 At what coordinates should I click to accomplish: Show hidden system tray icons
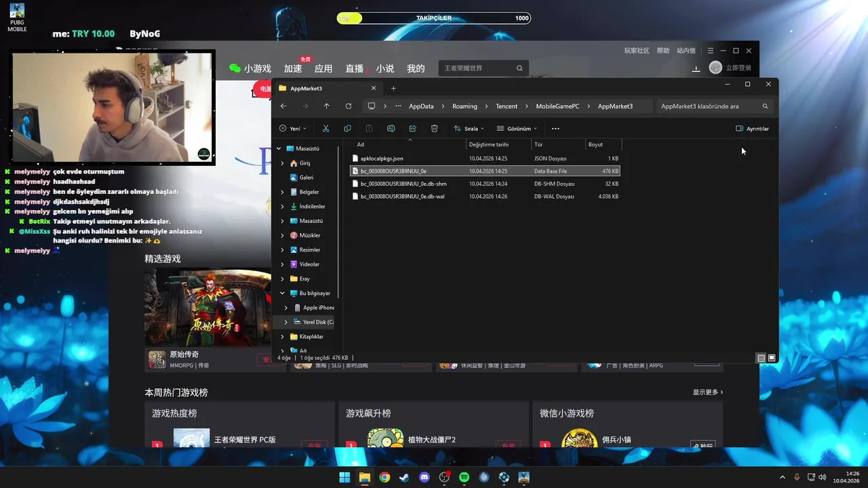[783, 477]
